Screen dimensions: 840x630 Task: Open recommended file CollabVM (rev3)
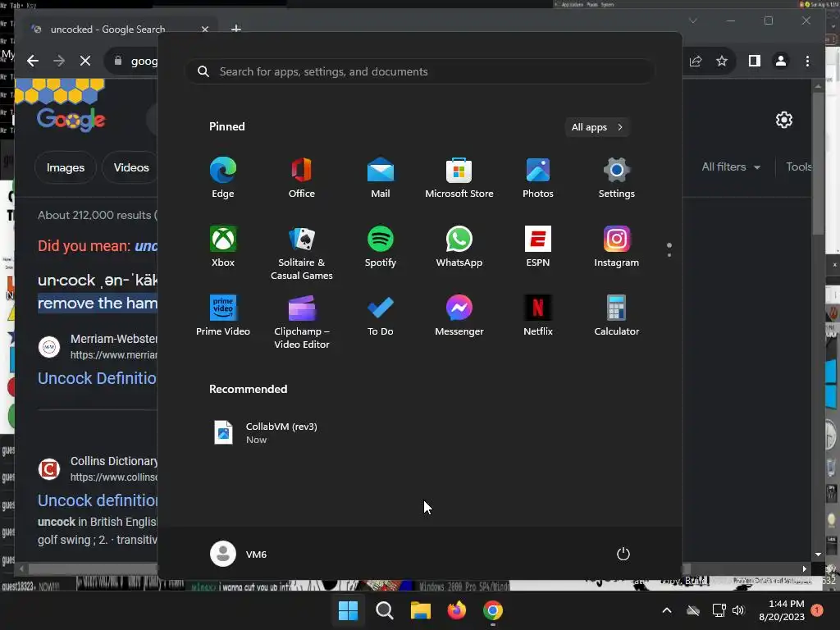click(265, 433)
